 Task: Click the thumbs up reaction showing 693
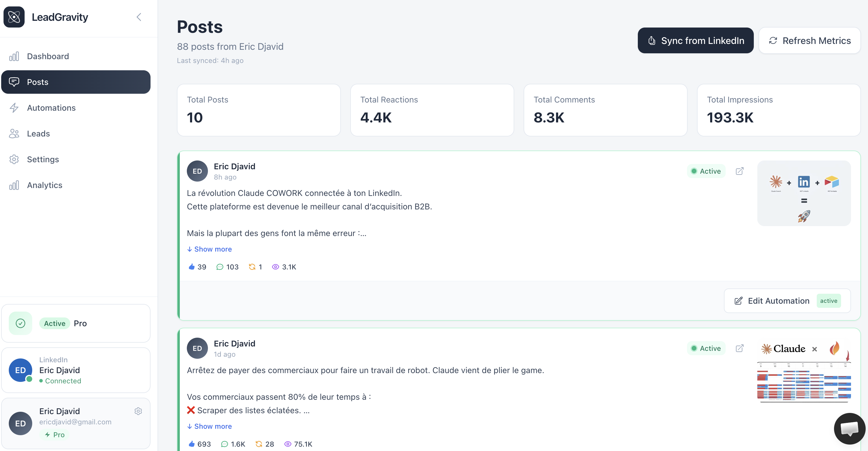point(192,444)
